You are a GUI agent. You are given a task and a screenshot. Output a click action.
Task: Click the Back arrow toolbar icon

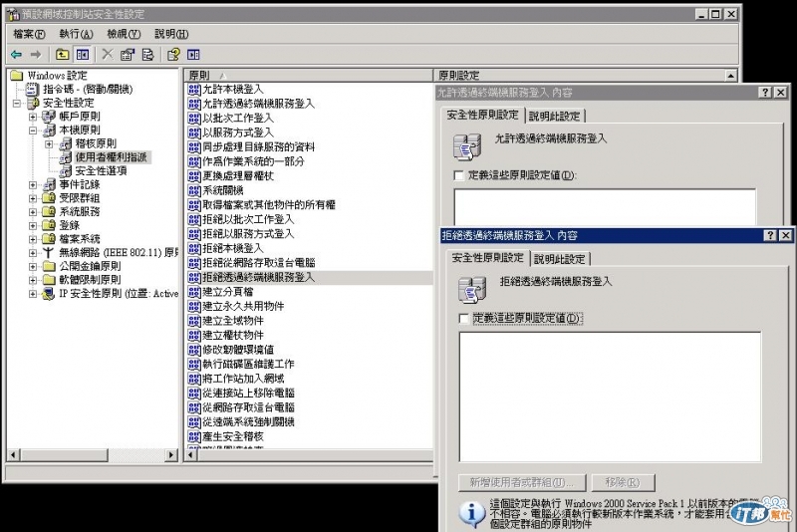tap(17, 54)
